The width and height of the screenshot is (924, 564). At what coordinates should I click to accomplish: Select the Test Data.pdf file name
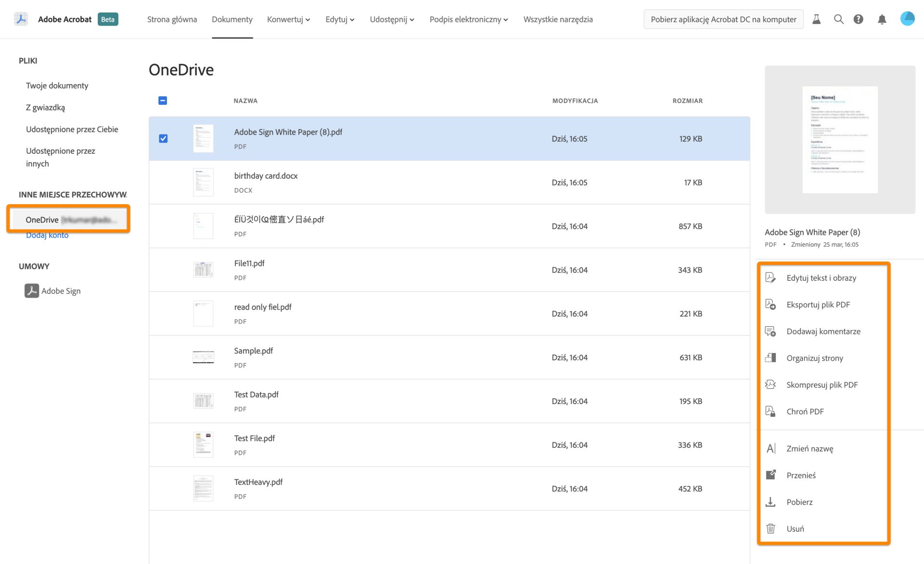click(256, 394)
